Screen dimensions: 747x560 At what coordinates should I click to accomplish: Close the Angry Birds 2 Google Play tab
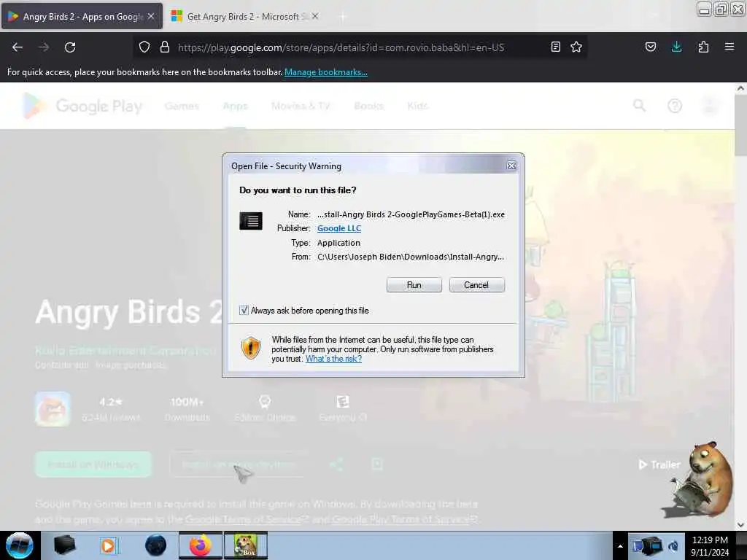pyautogui.click(x=151, y=16)
